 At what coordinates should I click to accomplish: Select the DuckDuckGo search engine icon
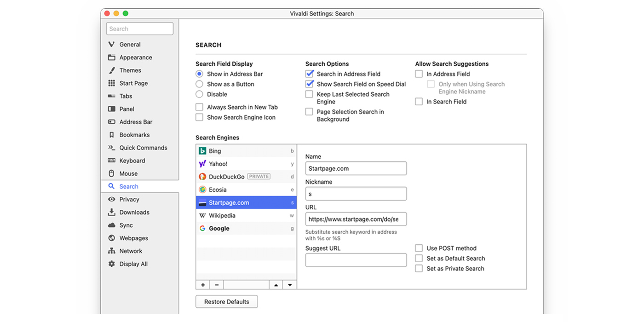[x=202, y=177]
